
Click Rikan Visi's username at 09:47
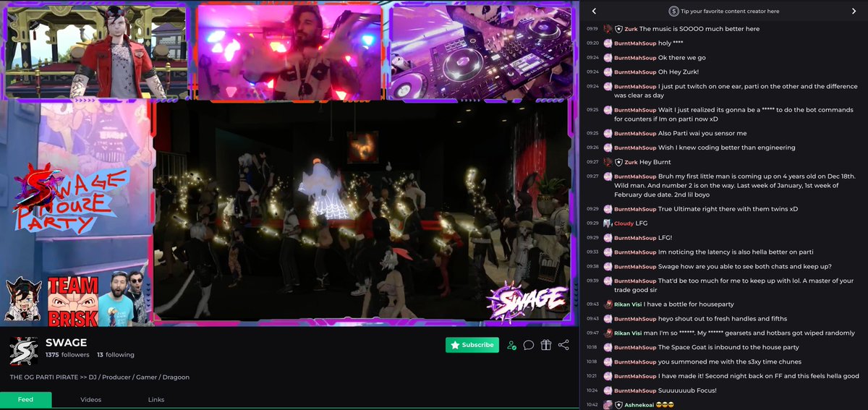[x=628, y=333]
